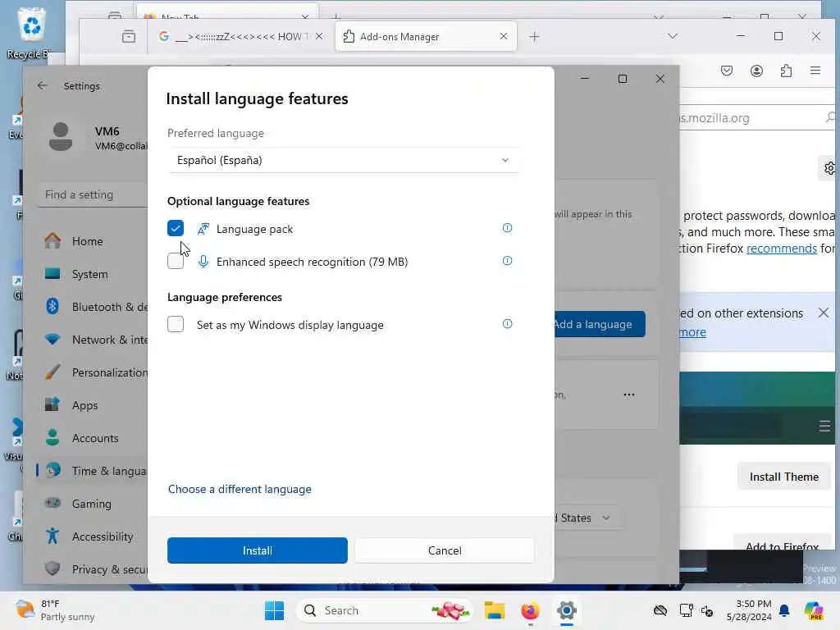This screenshot has height=630, width=840.
Task: Open Personalization settings
Action: click(91, 372)
